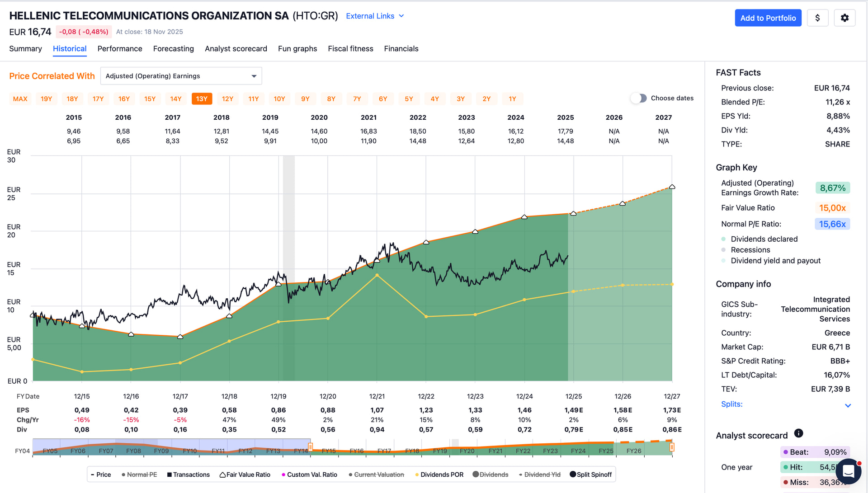Viewport: 868px width, 493px height.
Task: Switch to the Forecasting tab
Action: tap(173, 48)
